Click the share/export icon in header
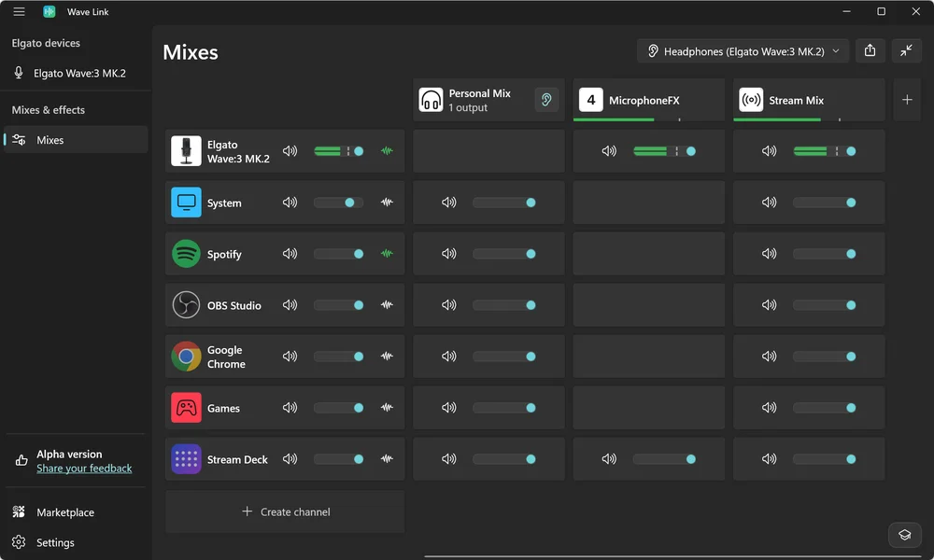Screen dimensions: 934x560 click(x=870, y=51)
